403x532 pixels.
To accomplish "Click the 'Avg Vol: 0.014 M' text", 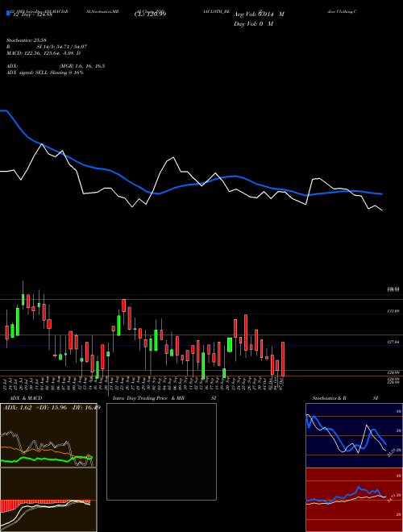I will click(x=259, y=15).
